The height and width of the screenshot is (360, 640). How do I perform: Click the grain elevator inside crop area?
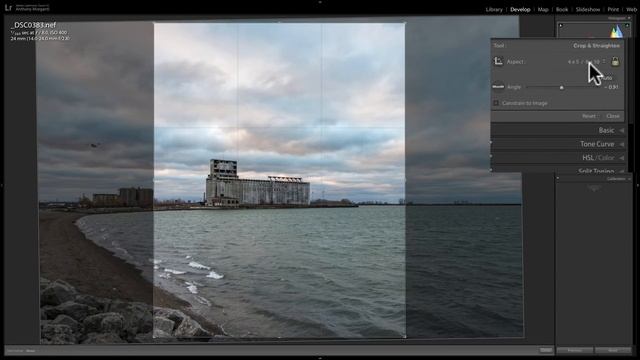(x=257, y=183)
